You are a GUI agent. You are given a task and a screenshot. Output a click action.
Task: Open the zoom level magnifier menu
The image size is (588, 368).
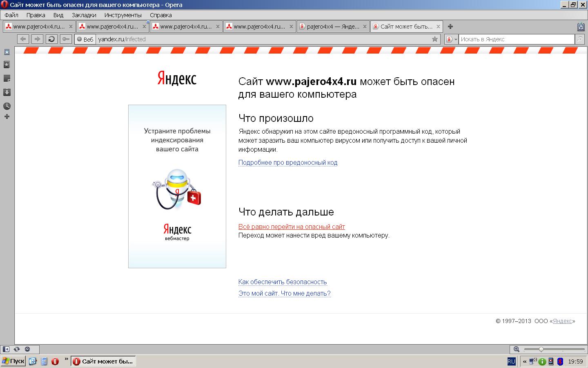517,349
